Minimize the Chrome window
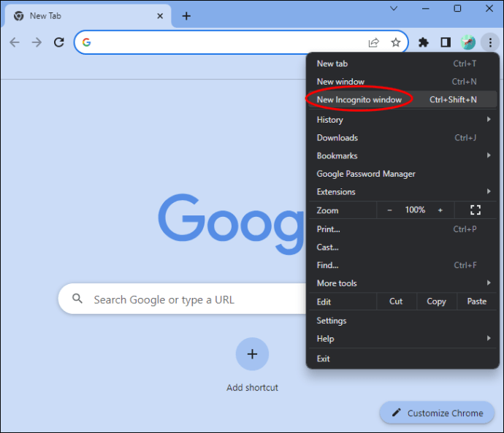The height and width of the screenshot is (433, 504). coord(426,8)
